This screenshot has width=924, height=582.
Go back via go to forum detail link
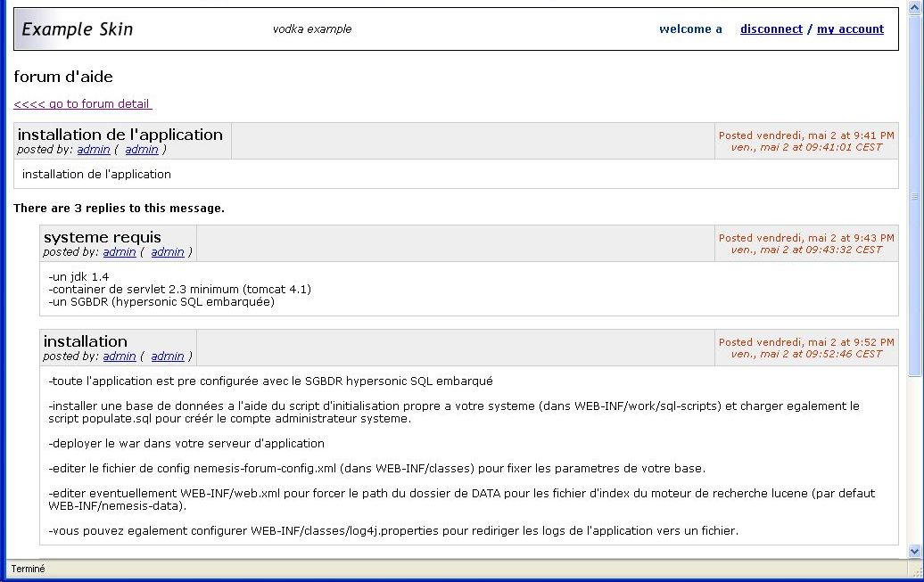coord(82,103)
